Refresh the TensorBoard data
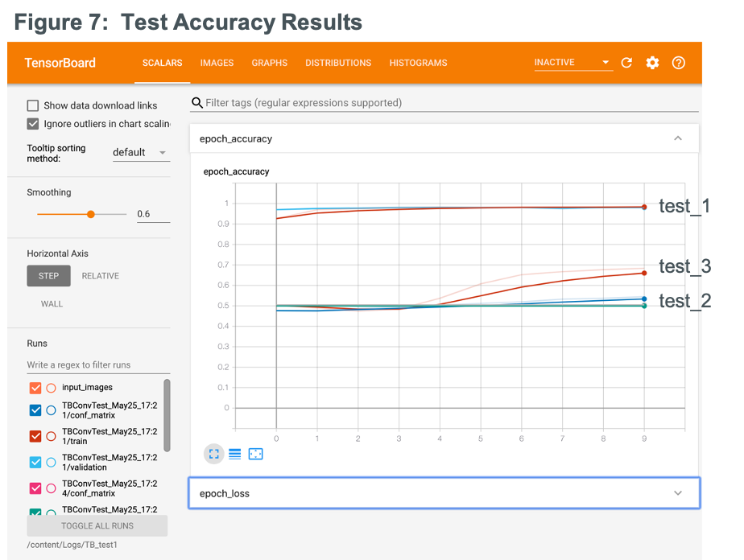 626,62
